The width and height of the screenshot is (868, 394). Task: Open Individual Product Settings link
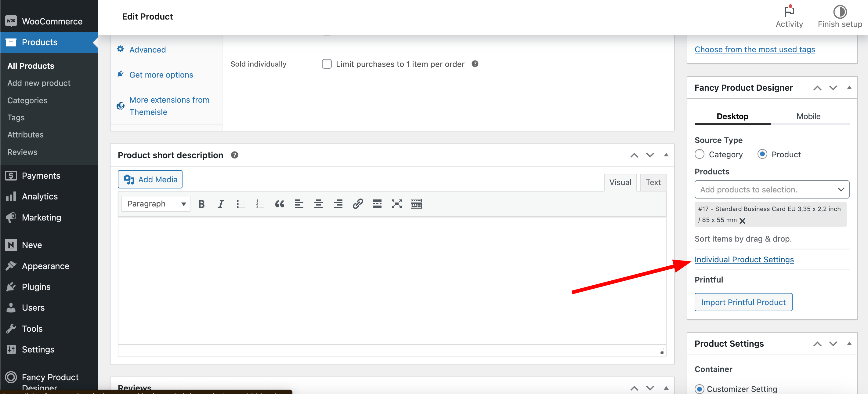[744, 259]
